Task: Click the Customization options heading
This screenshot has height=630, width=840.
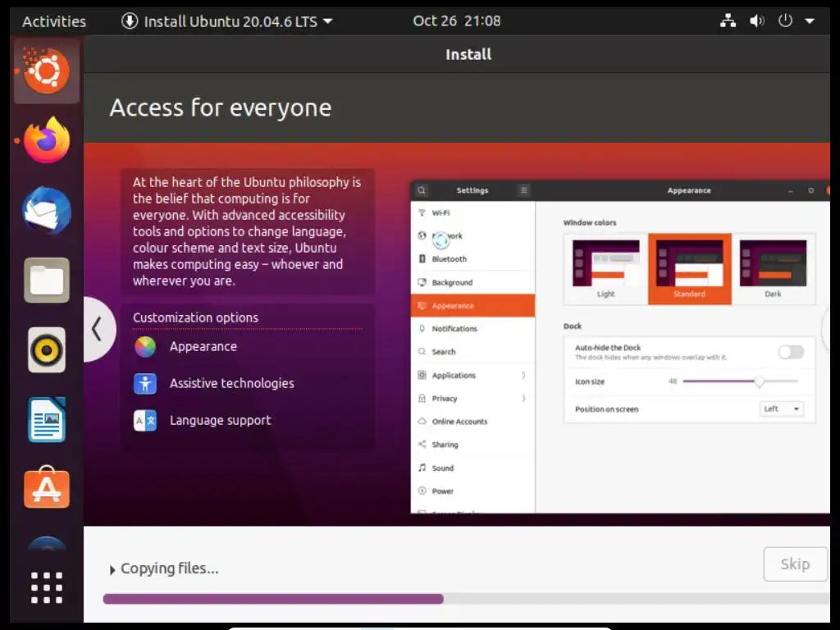Action: [x=195, y=317]
